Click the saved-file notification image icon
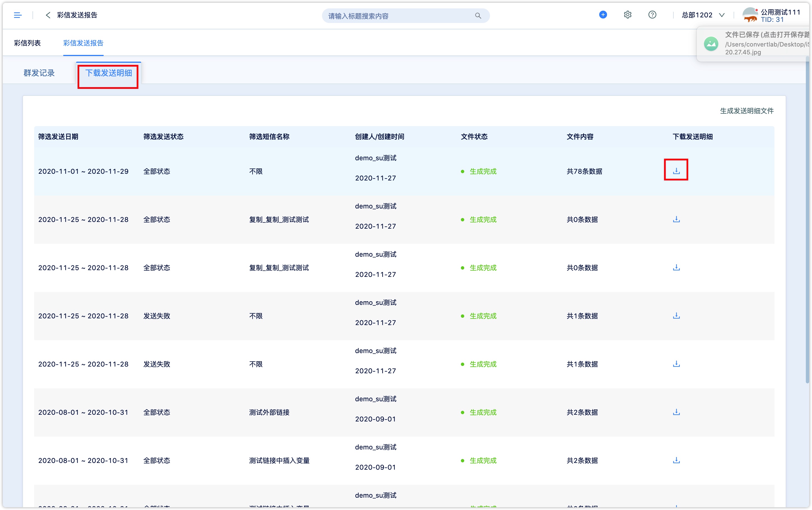The height and width of the screenshot is (510, 812). (711, 44)
